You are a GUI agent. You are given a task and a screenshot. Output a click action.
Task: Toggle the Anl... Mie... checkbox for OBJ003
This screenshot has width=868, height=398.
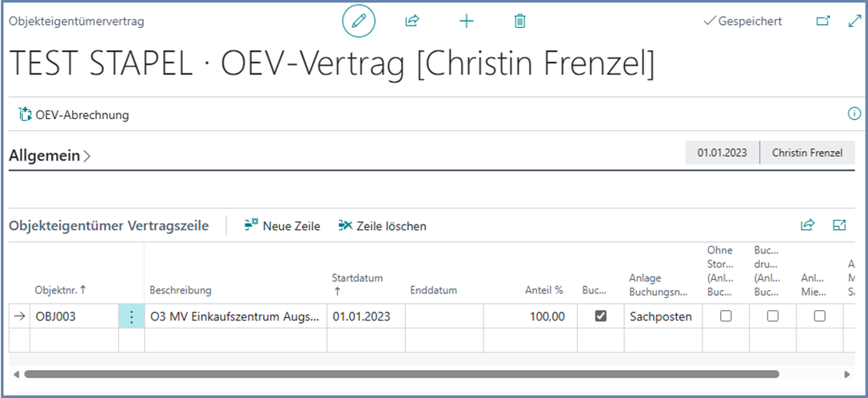819,316
